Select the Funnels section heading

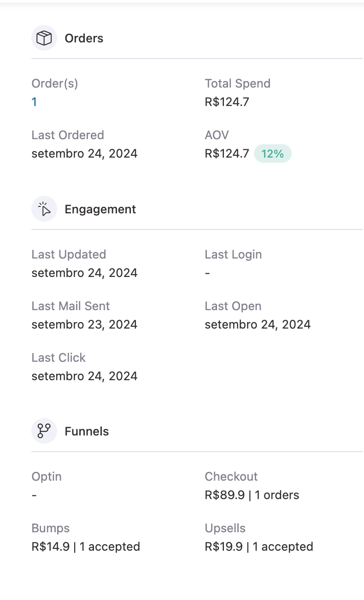point(87,431)
